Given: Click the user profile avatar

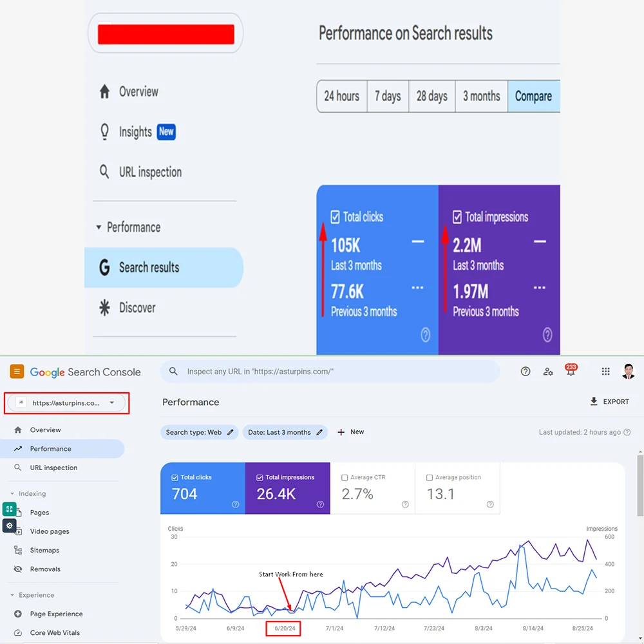Looking at the screenshot, I should click(629, 372).
